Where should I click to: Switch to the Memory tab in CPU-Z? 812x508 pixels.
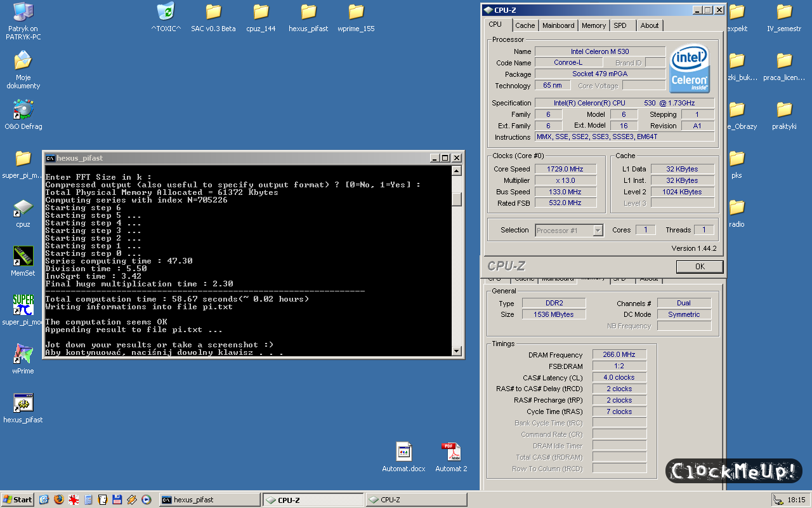[594, 25]
